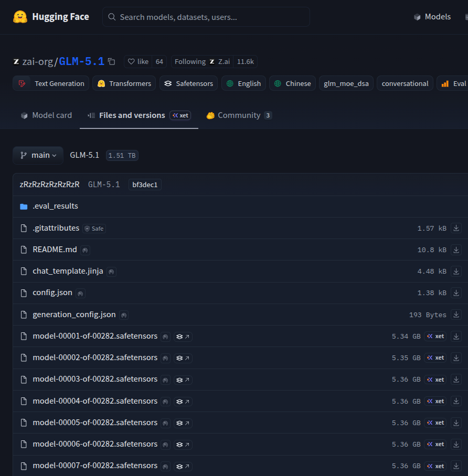This screenshot has width=468, height=476.
Task: Open safetensors viewer for model-00004 file
Action: [183, 402]
